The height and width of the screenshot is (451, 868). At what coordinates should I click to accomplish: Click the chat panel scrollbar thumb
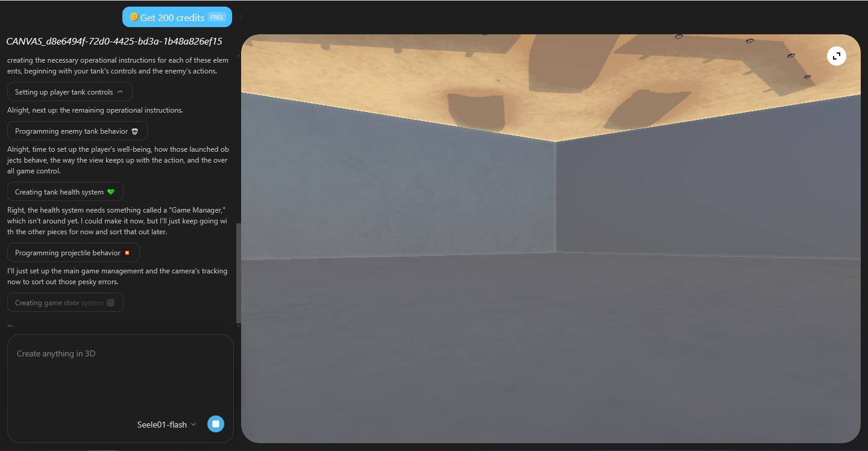point(239,274)
